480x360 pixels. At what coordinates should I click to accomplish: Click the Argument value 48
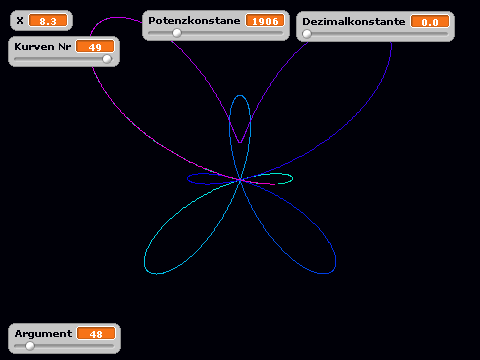pyautogui.click(x=96, y=334)
